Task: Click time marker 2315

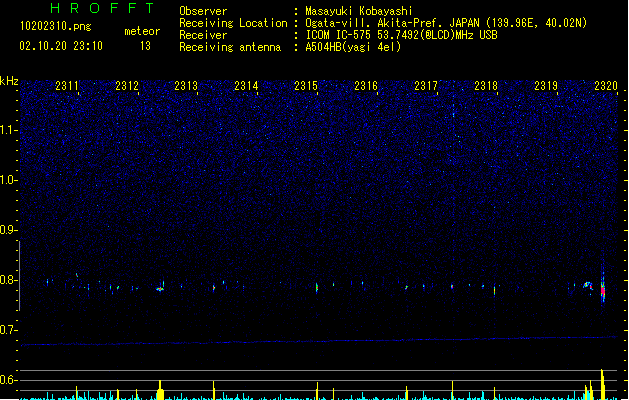Action: 306,86
